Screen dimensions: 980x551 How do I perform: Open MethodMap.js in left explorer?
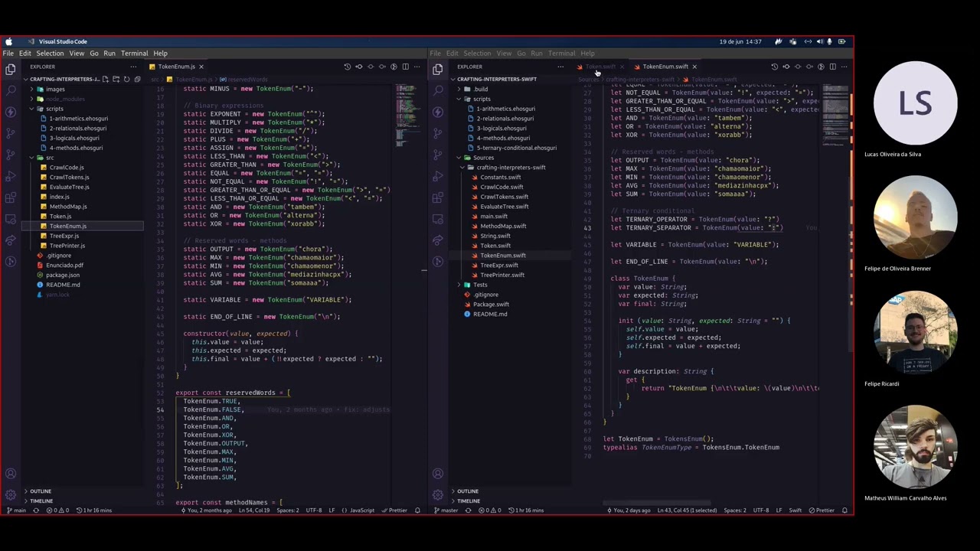[x=68, y=207]
